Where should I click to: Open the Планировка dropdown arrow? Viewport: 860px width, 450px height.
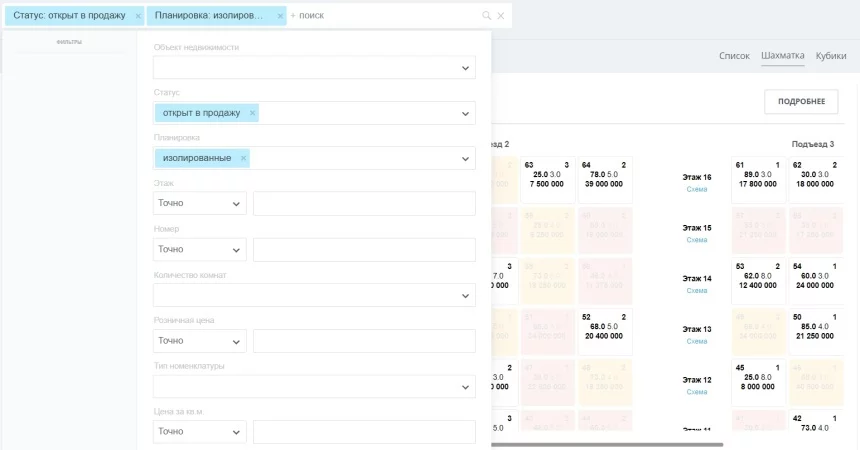465,159
